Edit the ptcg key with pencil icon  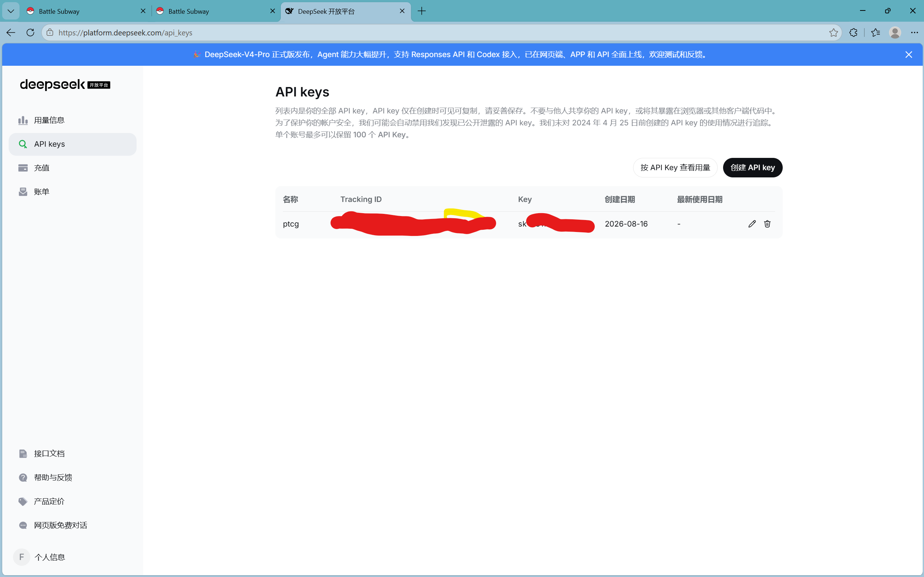point(752,224)
